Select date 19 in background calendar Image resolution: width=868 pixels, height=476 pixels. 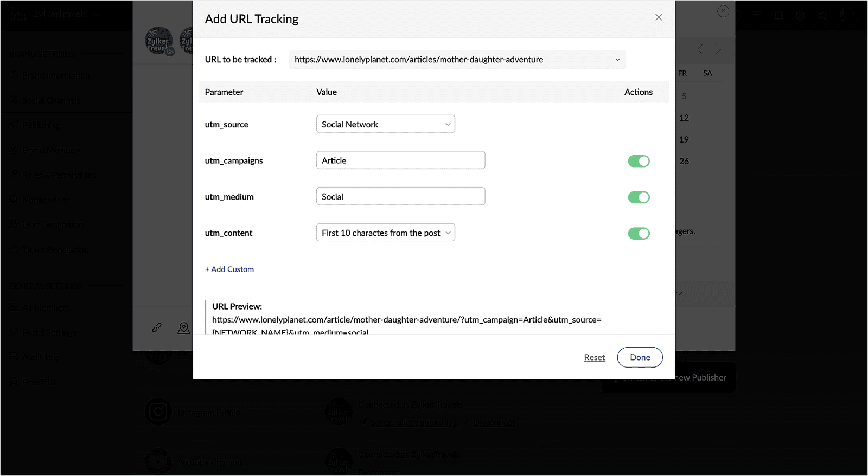[x=684, y=139]
